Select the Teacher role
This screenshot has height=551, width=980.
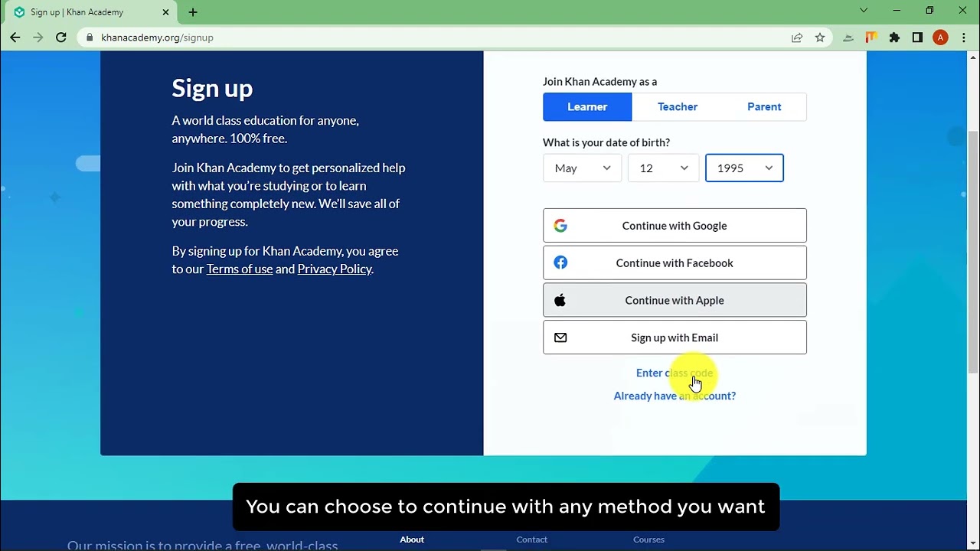678,107
